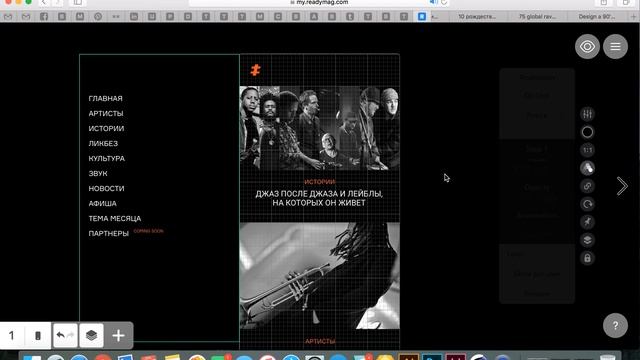Open the Facebook pinned tab

[x=44, y=16]
